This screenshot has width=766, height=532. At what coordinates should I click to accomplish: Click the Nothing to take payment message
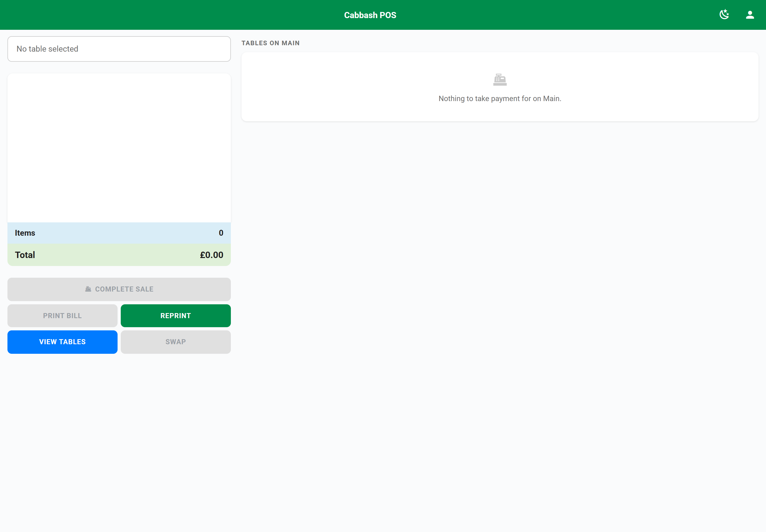tap(500, 99)
